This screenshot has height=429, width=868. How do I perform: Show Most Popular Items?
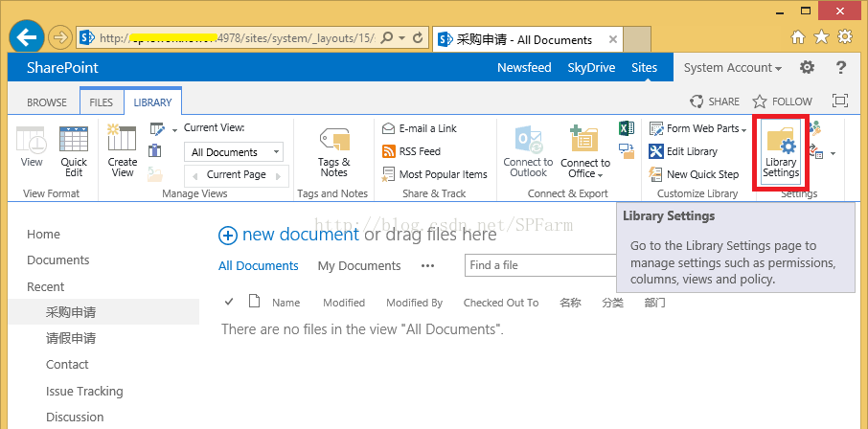pos(435,174)
